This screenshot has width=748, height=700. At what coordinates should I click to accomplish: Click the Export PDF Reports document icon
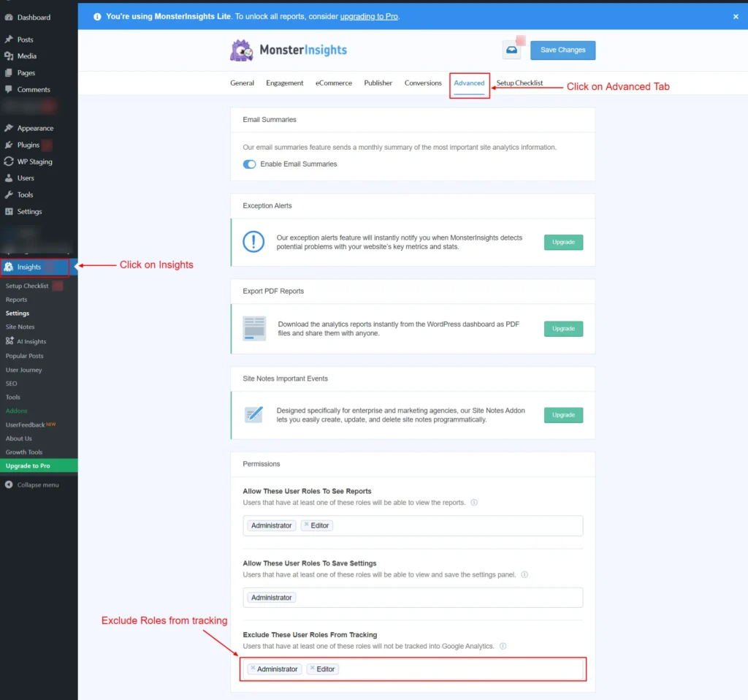coord(253,327)
